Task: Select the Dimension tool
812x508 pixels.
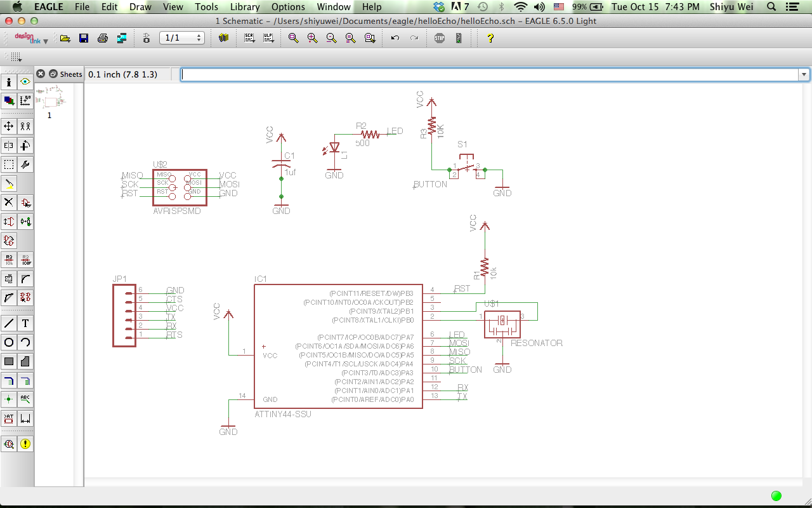Action: pyautogui.click(x=25, y=418)
